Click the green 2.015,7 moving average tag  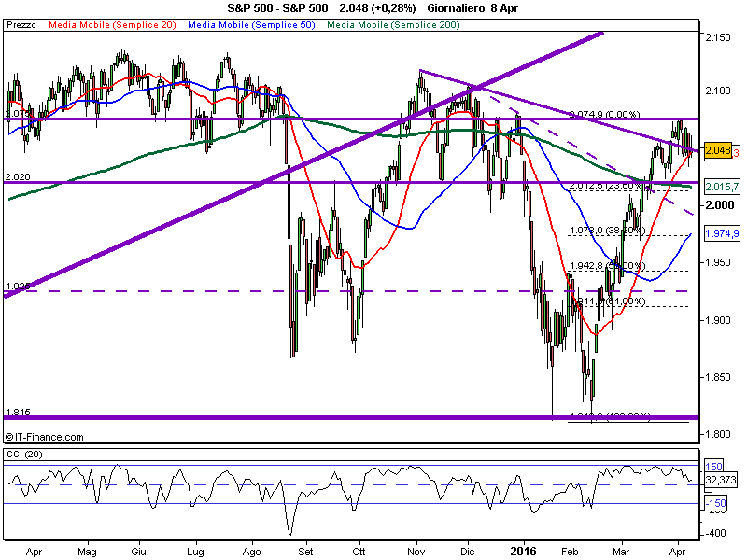pyautogui.click(x=722, y=187)
